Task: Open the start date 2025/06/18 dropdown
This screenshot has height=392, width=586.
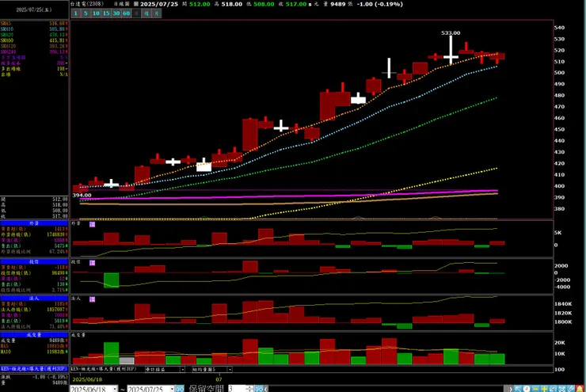Action: point(115,389)
